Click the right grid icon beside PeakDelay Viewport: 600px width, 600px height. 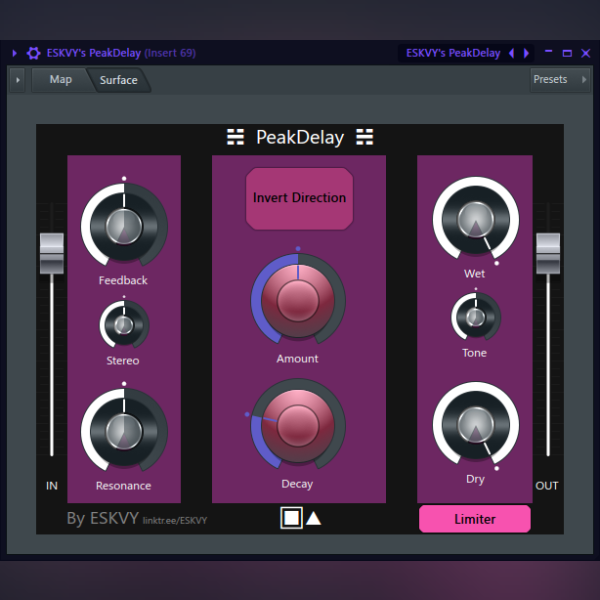[x=365, y=137]
